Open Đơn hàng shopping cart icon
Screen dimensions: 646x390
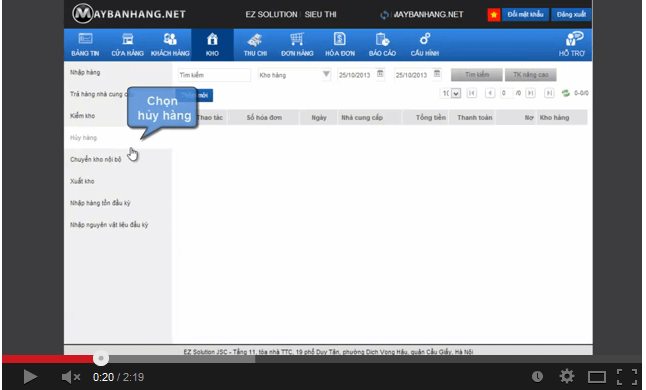(x=297, y=39)
